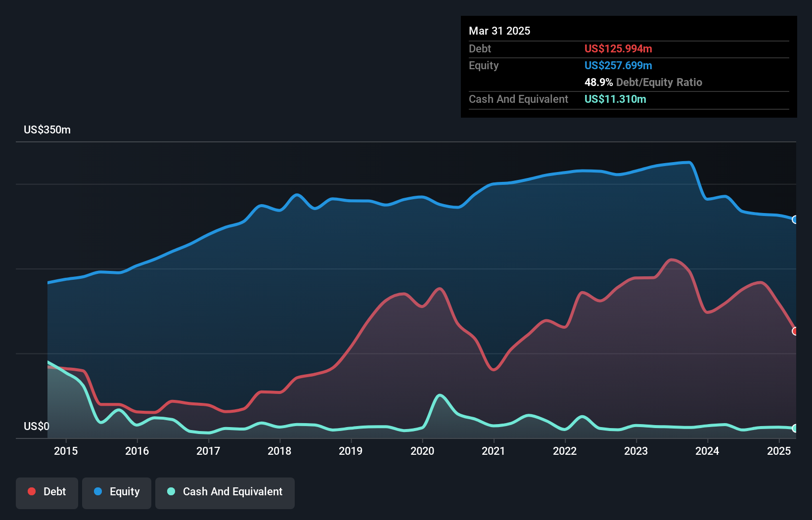Click the Debt value US$125.994m in tooltip
The image size is (812, 520).
point(618,49)
